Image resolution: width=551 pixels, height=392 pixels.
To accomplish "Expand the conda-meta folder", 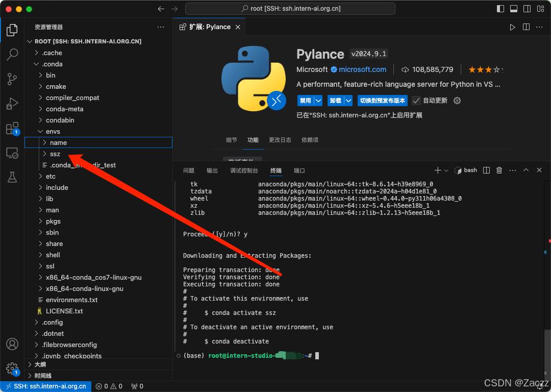I will pyautogui.click(x=98, y=109).
